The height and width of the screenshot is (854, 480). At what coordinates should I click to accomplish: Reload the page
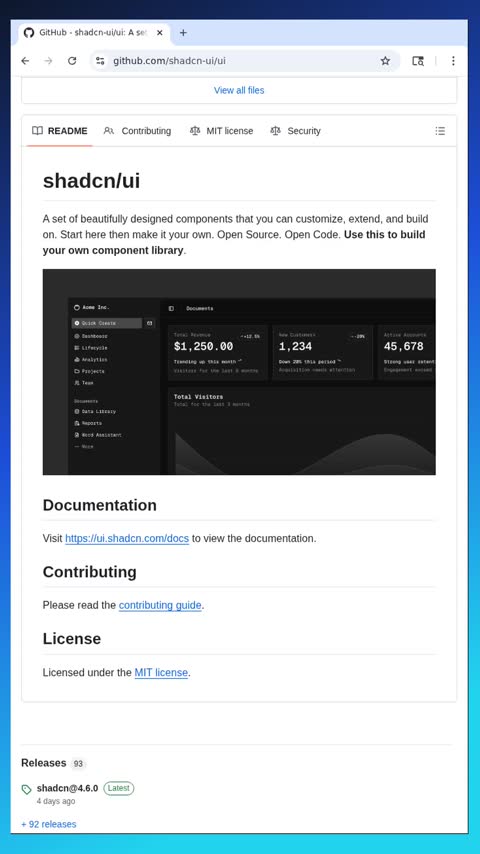[72, 61]
